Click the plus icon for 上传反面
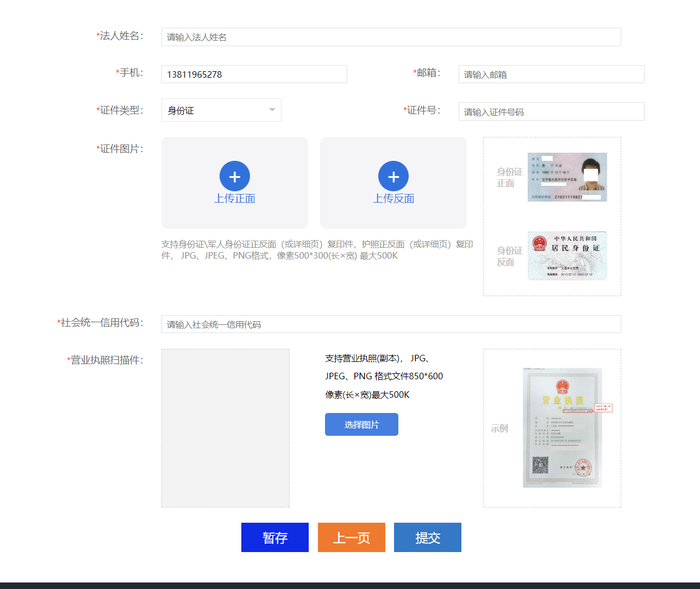 393,176
